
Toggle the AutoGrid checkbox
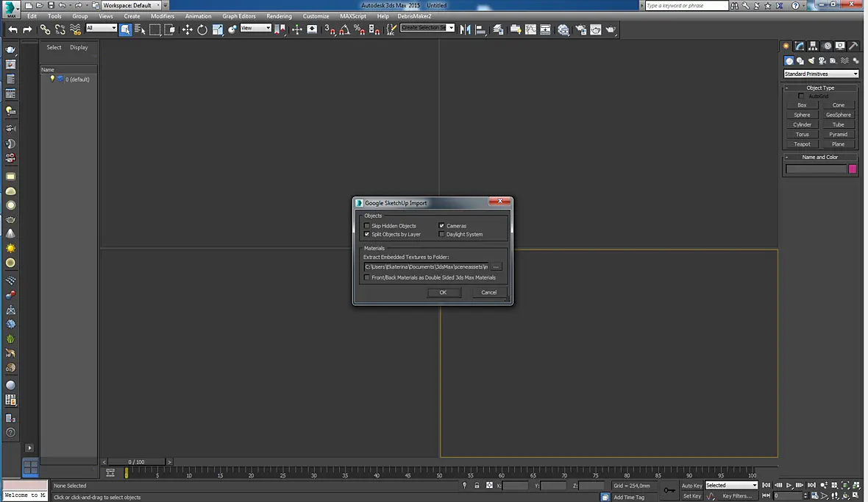click(801, 96)
